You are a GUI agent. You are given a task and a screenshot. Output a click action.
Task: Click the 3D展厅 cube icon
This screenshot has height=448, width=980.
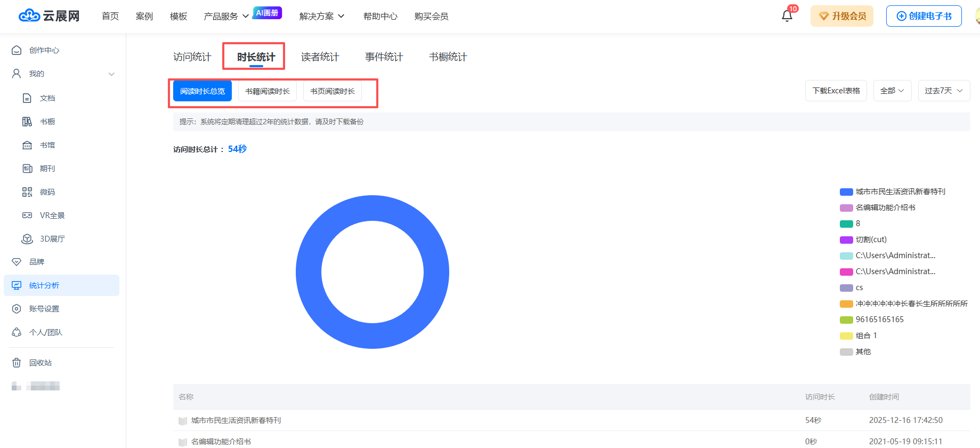[x=27, y=239]
